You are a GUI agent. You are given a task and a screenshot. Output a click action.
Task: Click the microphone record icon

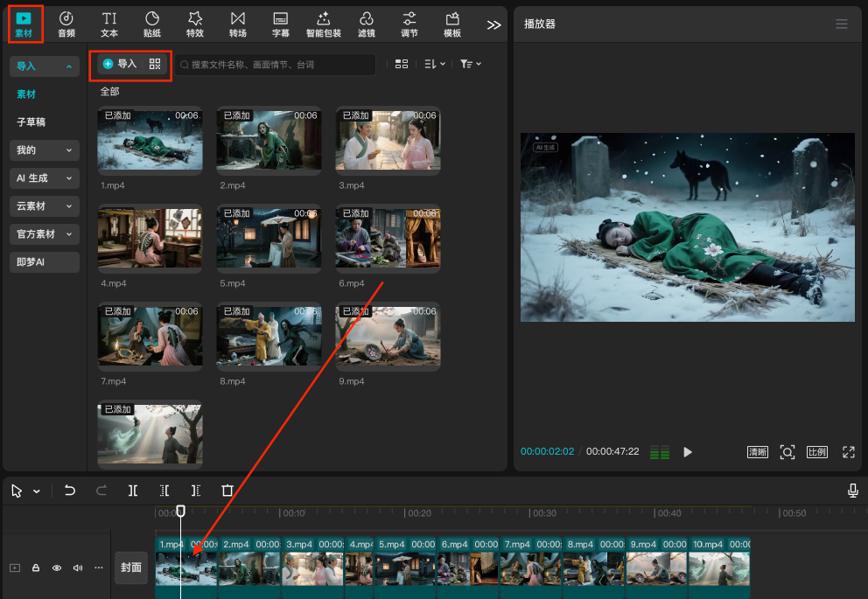(852, 491)
